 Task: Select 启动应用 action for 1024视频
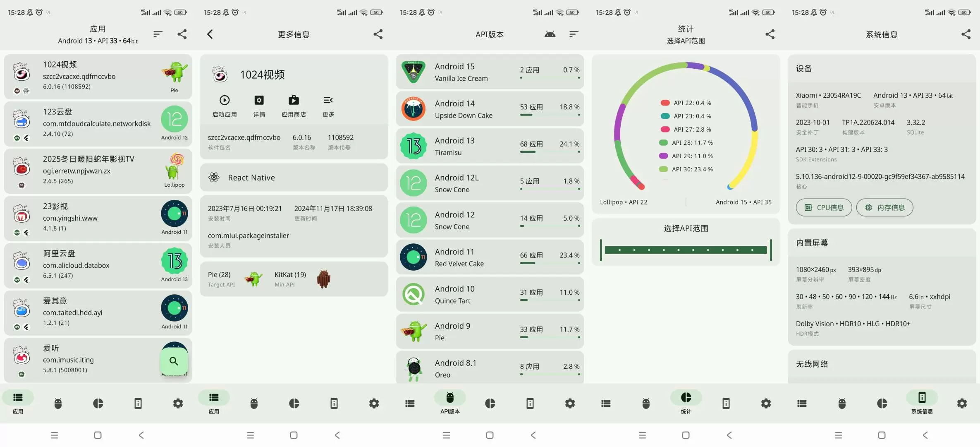(224, 105)
